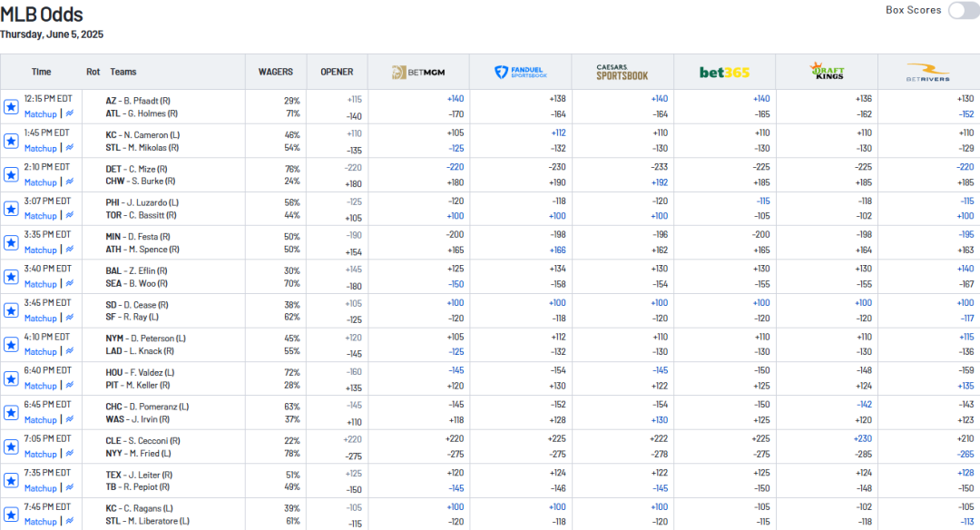
Task: Toggle the Box Scores switch
Action: [963, 10]
